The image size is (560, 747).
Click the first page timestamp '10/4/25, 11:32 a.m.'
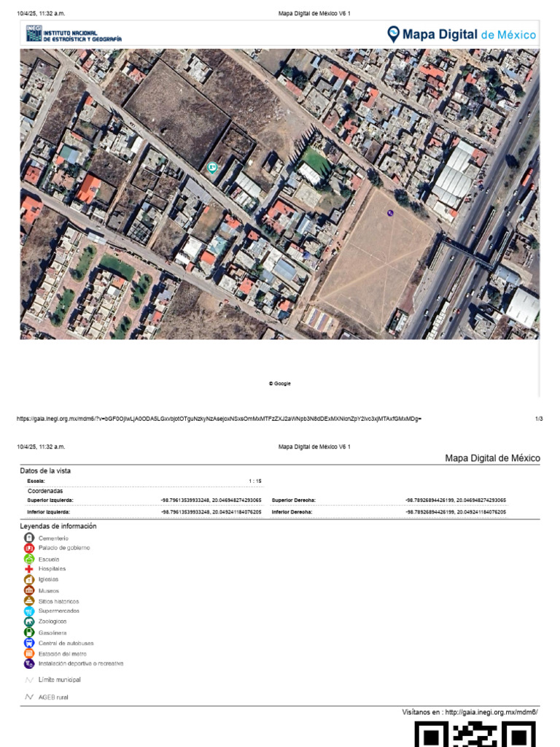41,13
